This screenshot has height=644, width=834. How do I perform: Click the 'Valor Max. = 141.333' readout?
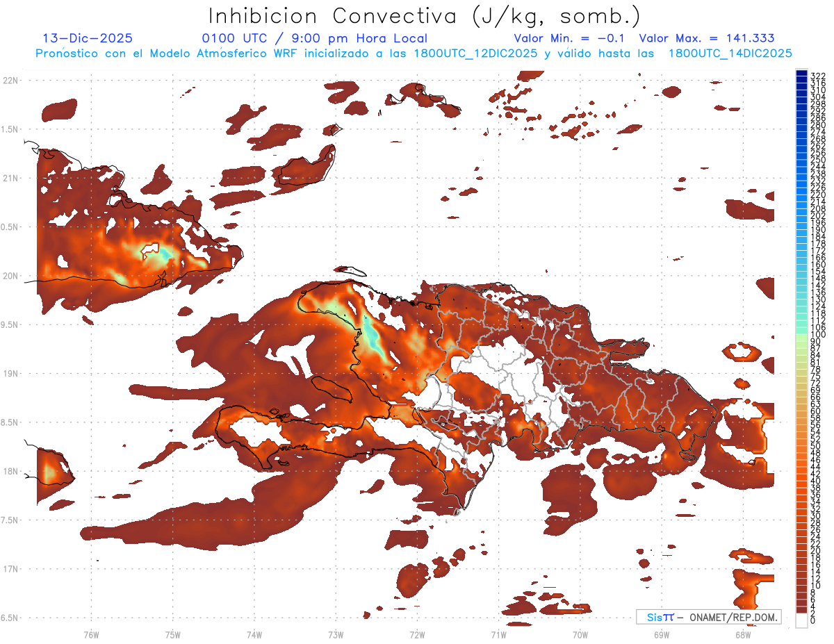pyautogui.click(x=707, y=38)
